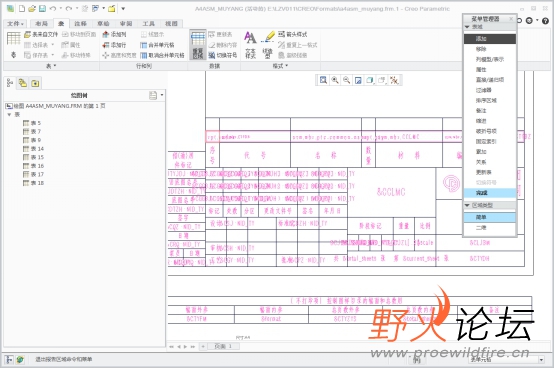Viewport: 554px width, 369px height.
Task: Click the Open folder icon in quick access toolbar
Action: point(32,8)
